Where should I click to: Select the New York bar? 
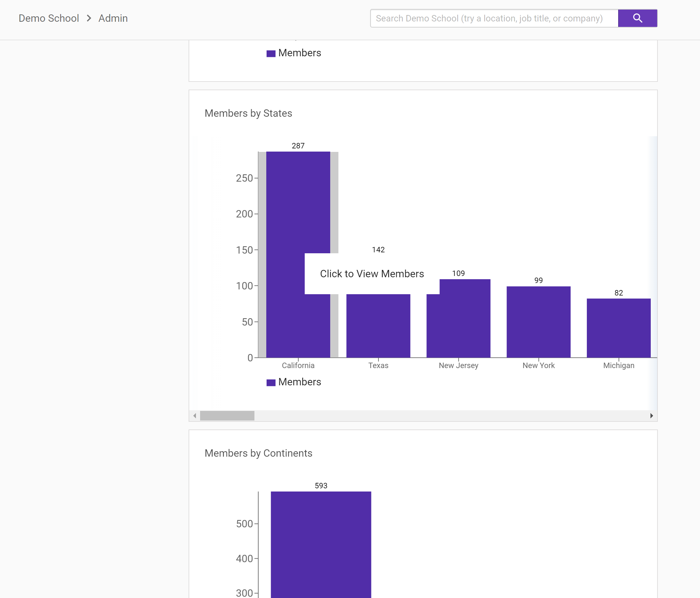(538, 321)
